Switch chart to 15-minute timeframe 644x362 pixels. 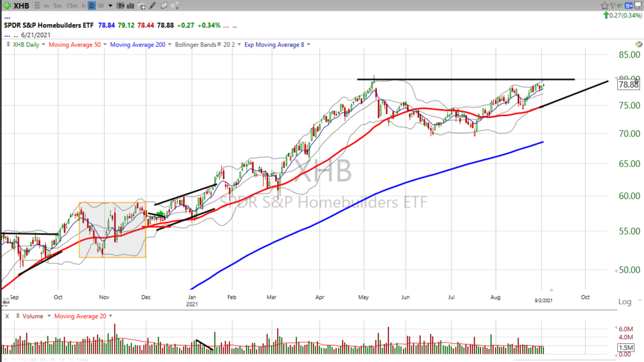(72, 6)
